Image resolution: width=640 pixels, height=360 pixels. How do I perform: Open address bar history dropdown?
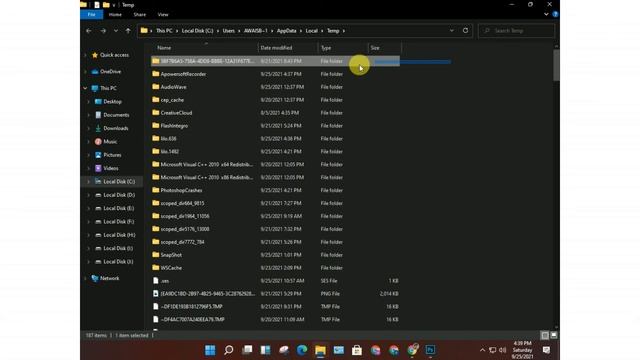point(451,31)
